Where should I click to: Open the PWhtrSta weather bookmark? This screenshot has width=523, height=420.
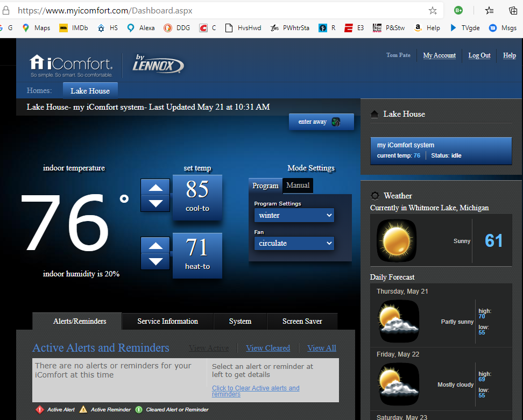[290, 28]
